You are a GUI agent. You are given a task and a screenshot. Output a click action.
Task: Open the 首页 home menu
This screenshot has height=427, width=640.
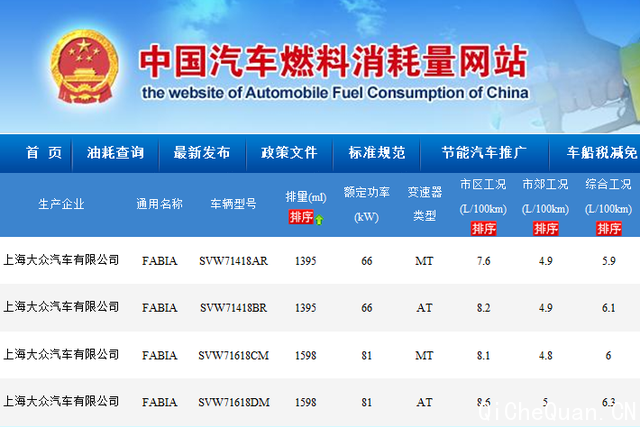pos(44,153)
